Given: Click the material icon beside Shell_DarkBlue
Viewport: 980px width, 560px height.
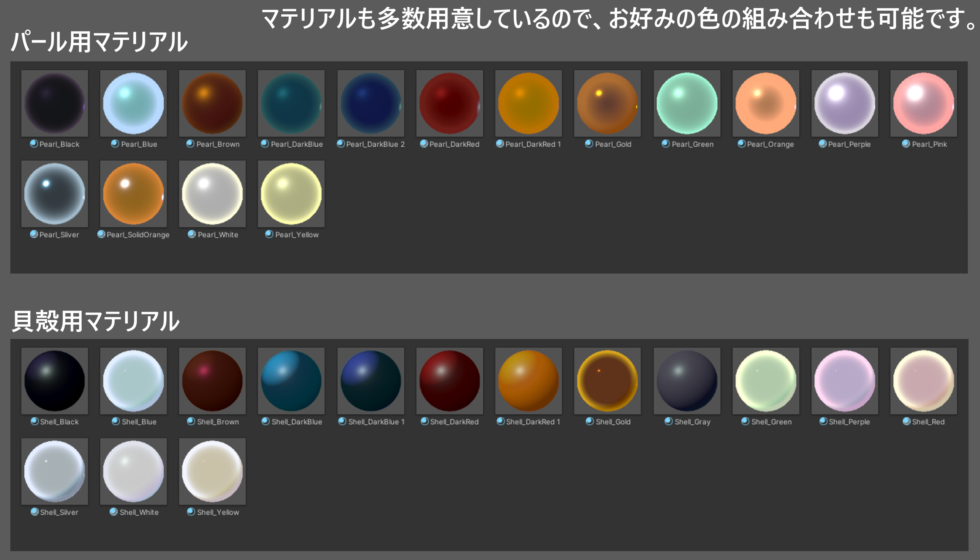Looking at the screenshot, I should [x=265, y=421].
